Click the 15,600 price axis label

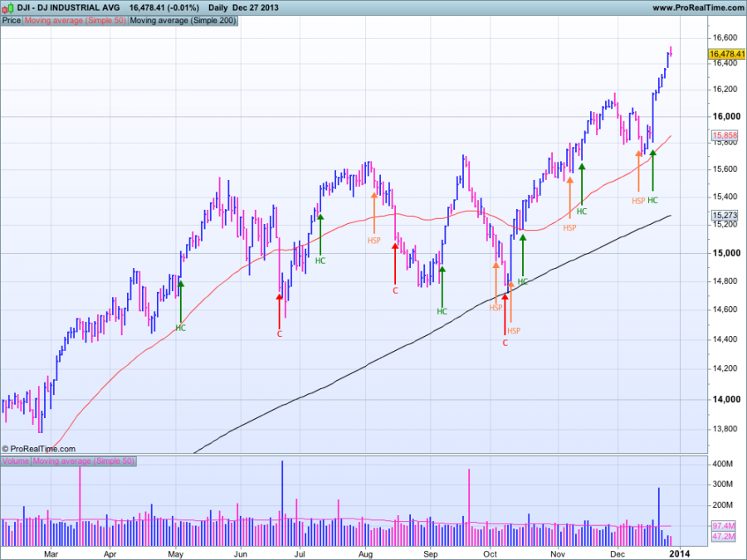point(725,169)
